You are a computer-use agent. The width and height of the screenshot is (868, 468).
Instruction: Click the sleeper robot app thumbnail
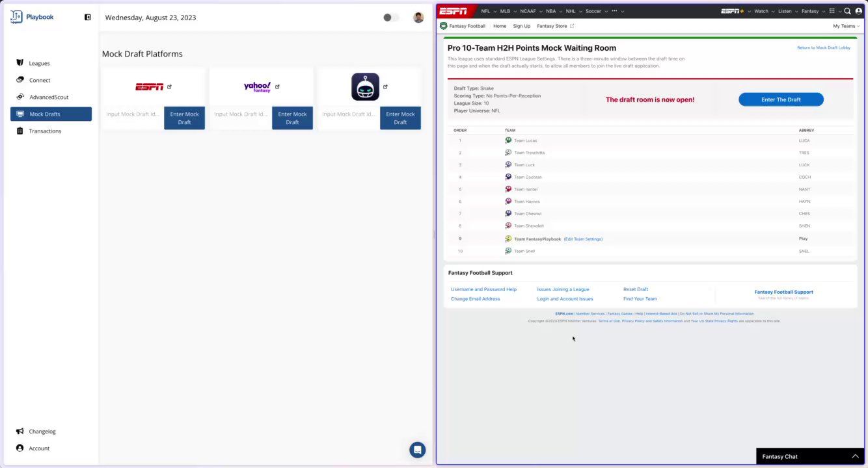click(365, 86)
